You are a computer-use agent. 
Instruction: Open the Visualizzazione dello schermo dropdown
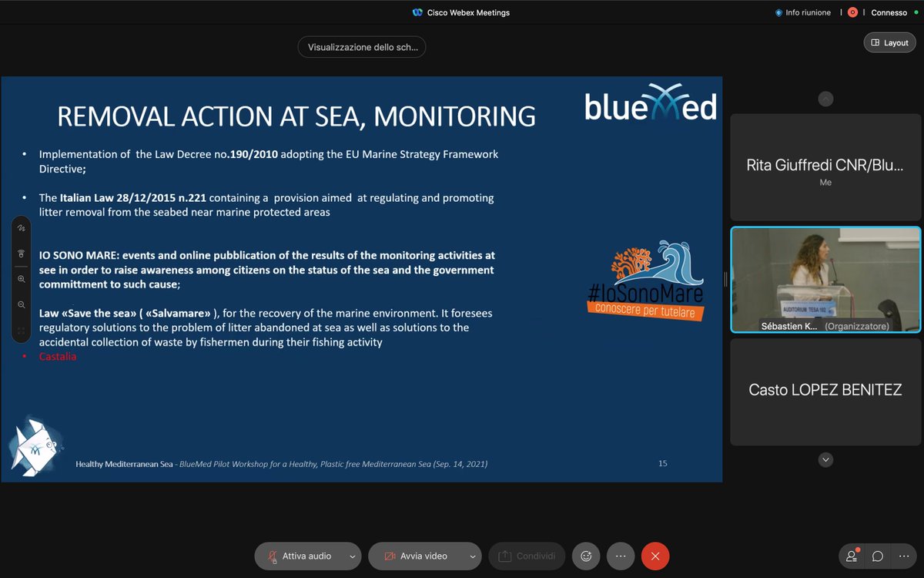pos(361,47)
